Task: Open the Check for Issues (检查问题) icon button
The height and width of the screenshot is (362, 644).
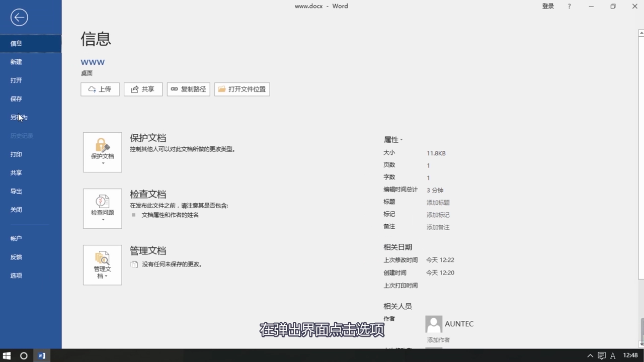Action: (102, 209)
